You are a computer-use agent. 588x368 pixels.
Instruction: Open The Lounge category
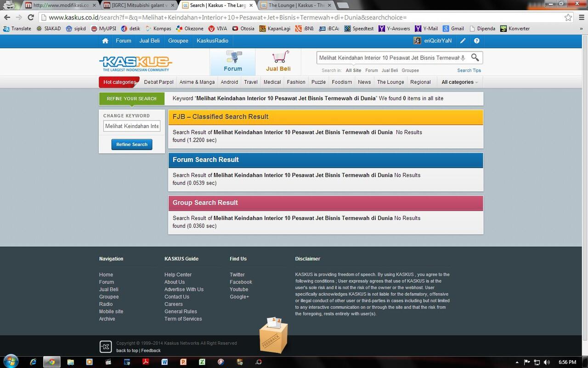pyautogui.click(x=390, y=82)
